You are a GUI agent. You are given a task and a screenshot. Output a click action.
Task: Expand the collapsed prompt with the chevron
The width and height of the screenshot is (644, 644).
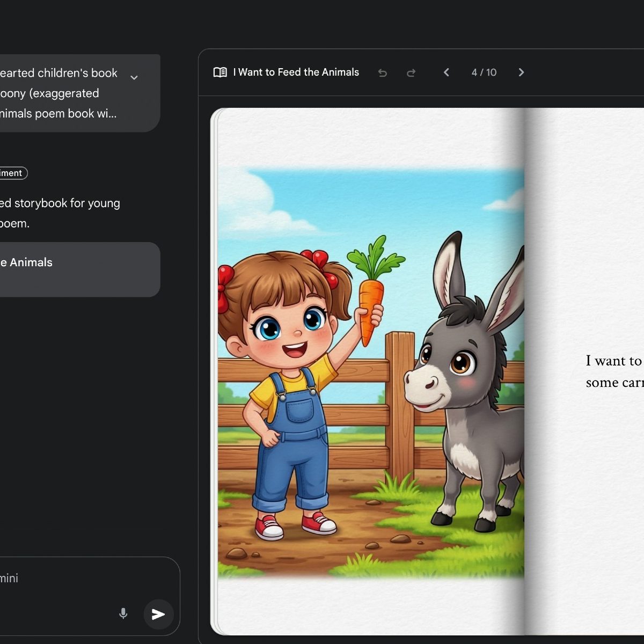coord(134,78)
